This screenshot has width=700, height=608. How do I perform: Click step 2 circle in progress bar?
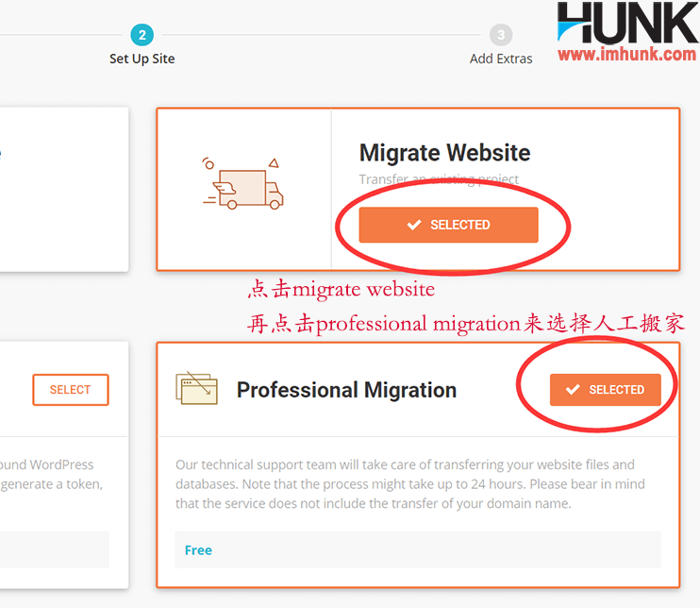(142, 35)
